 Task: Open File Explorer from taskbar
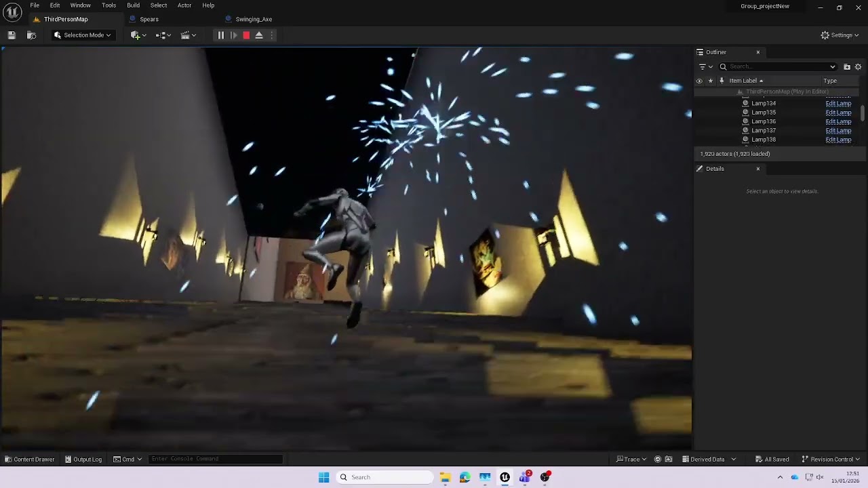pos(445,477)
